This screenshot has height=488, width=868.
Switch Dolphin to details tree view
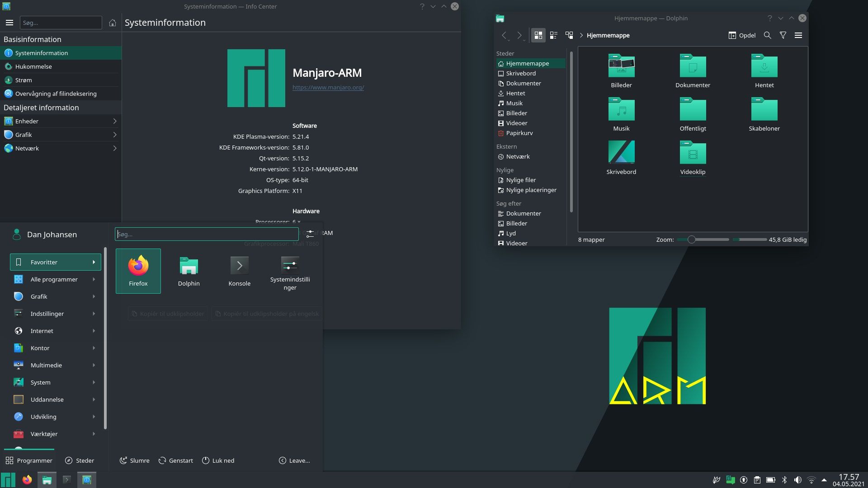click(x=569, y=35)
